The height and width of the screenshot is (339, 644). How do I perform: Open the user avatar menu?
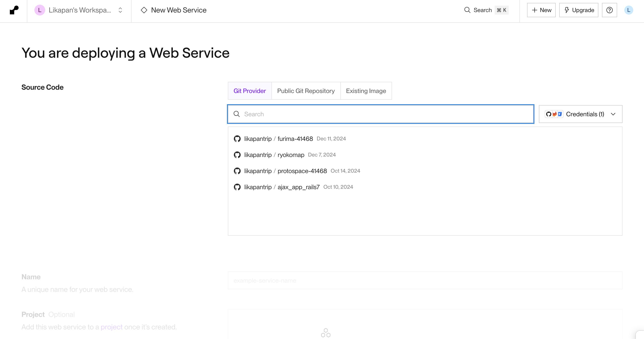[x=629, y=10]
